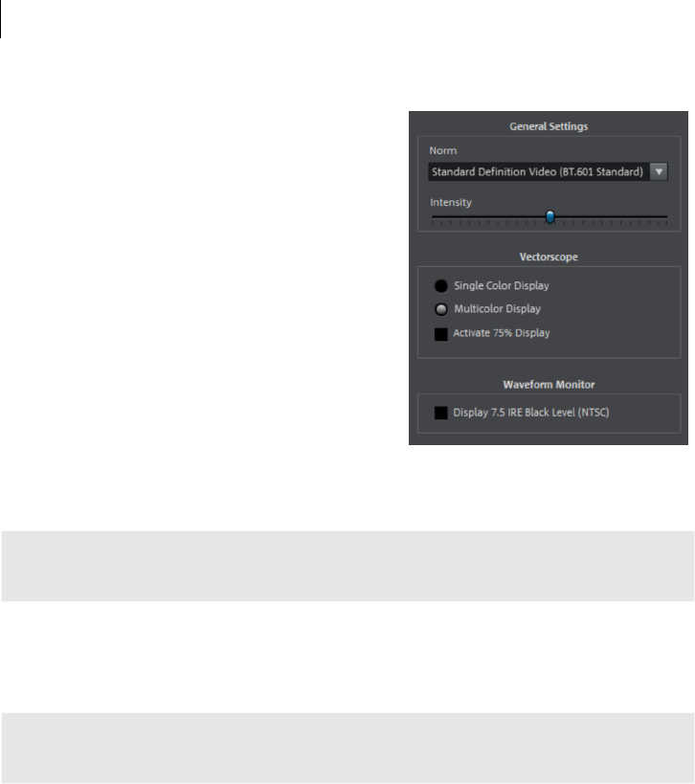Viewport: 695px width, 784px height.
Task: Click the lower gray horizontal band
Action: 347,748
